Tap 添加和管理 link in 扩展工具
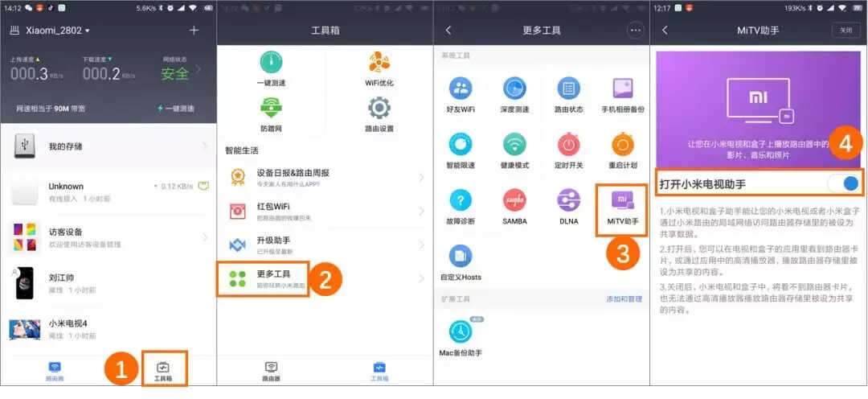 tap(624, 298)
